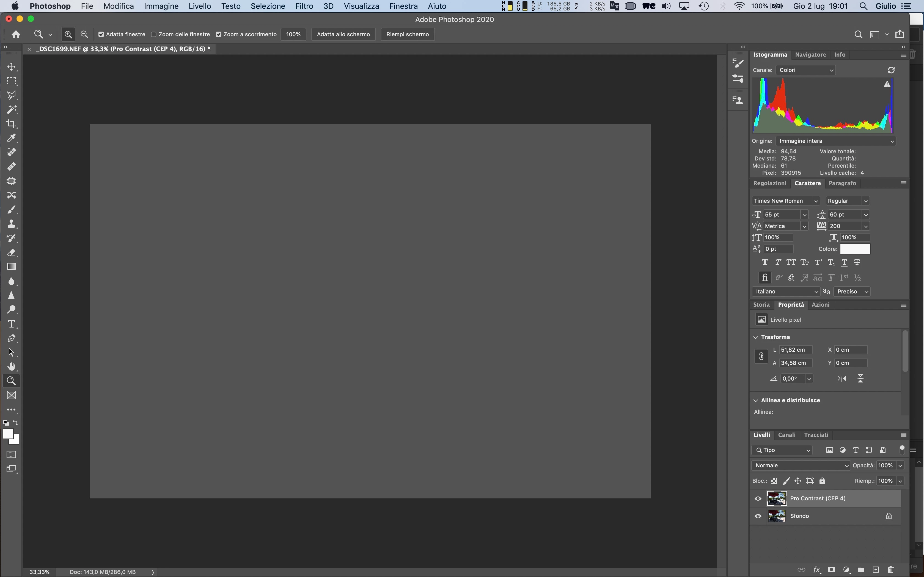The height and width of the screenshot is (577, 924).
Task: Pick the Clone Stamp tool
Action: click(x=12, y=224)
